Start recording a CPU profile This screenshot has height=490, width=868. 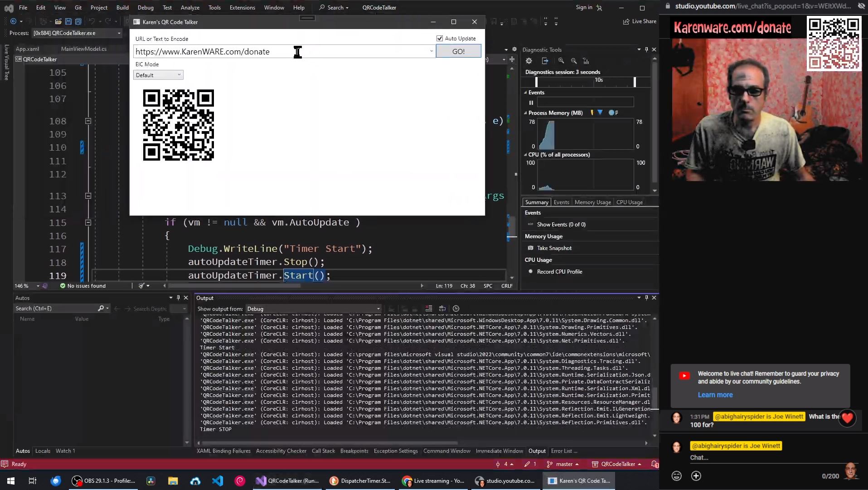click(530, 271)
